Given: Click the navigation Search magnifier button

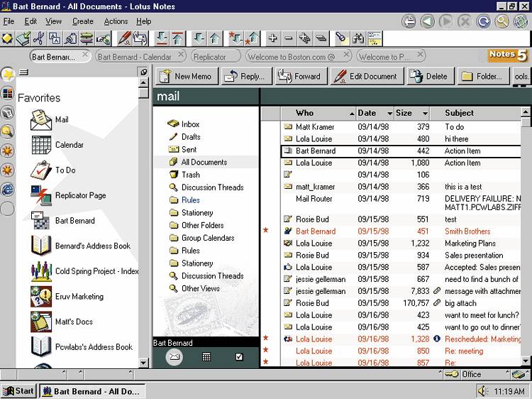Looking at the screenshot, I should (501, 22).
